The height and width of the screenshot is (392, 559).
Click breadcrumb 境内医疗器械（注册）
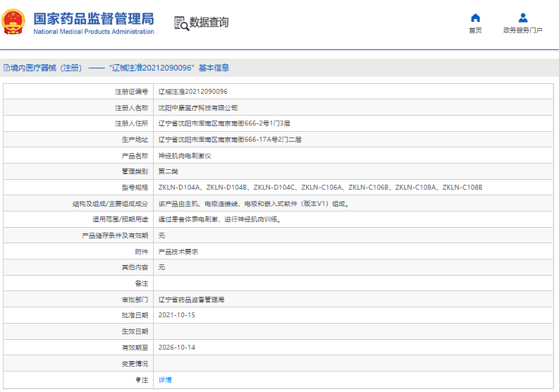[47, 68]
